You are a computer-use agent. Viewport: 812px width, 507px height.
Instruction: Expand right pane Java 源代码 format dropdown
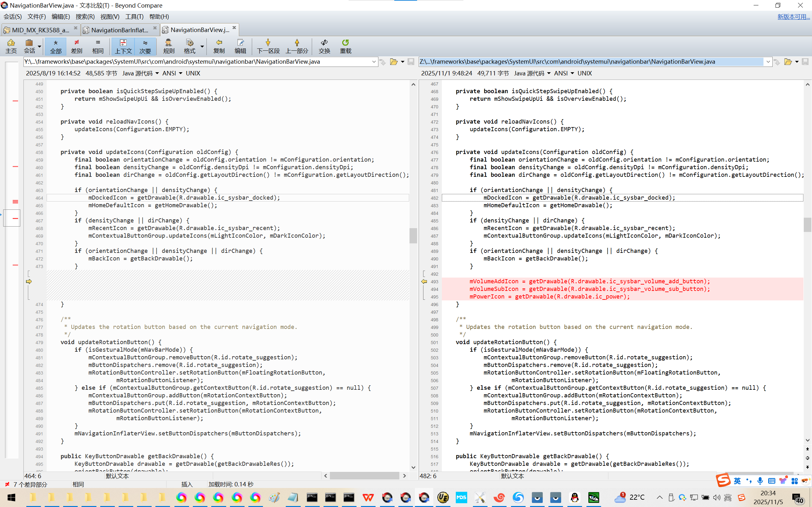click(x=532, y=73)
